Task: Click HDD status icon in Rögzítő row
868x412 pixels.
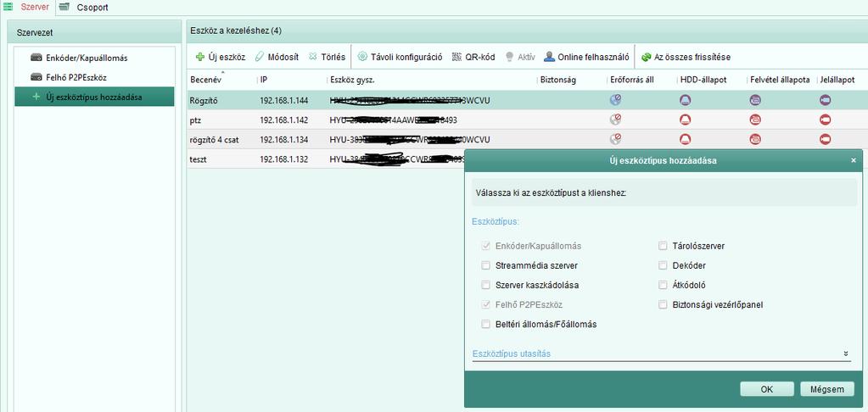Action: click(x=686, y=100)
